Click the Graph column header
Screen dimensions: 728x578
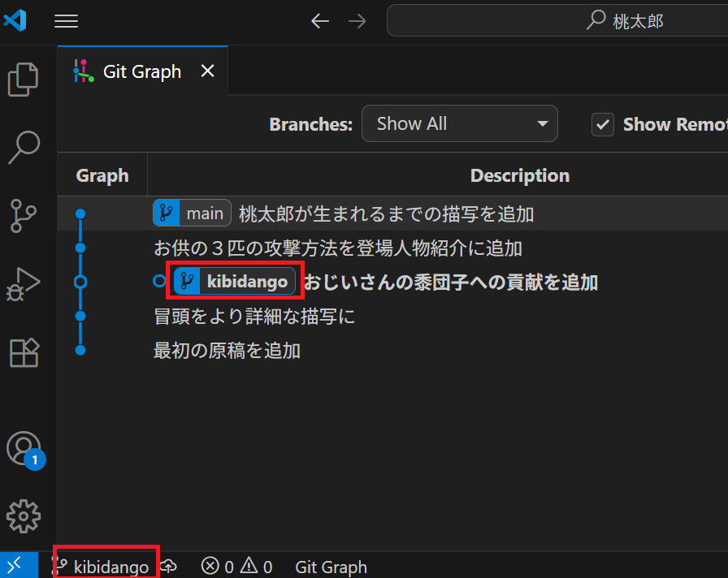[102, 175]
